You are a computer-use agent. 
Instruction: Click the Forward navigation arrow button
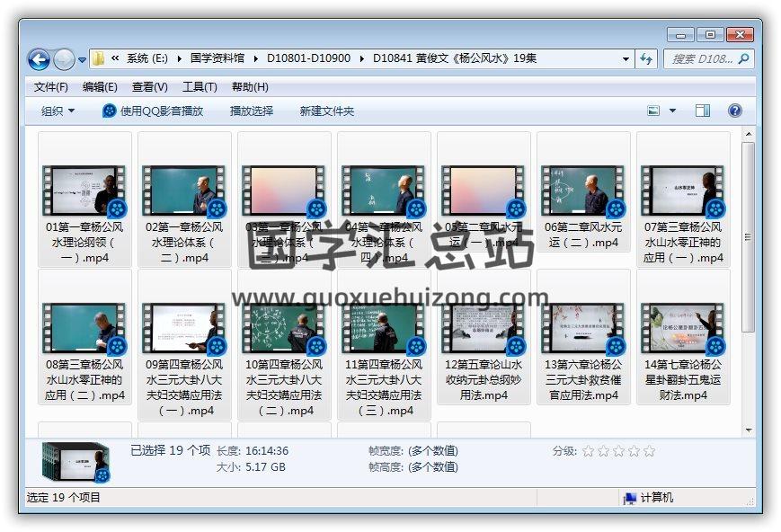coord(64,60)
